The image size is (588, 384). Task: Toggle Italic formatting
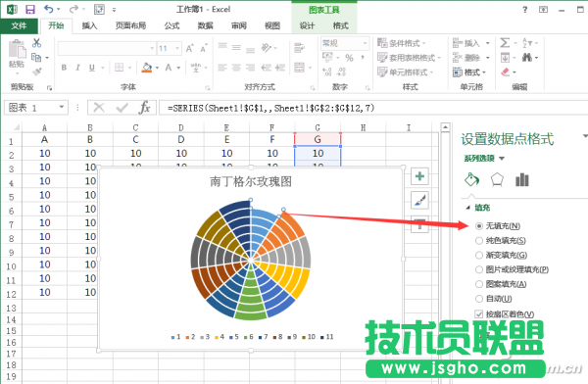77,68
